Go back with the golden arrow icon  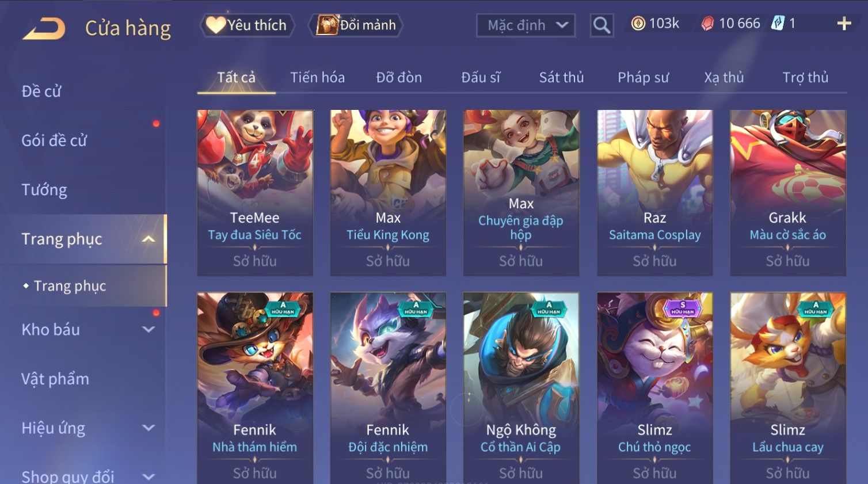pyautogui.click(x=44, y=28)
